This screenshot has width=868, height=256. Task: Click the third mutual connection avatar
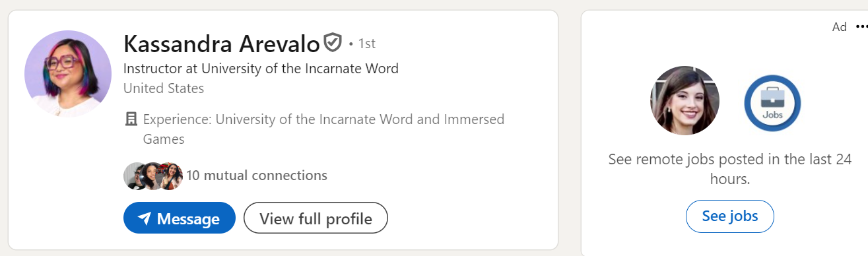[x=172, y=176]
